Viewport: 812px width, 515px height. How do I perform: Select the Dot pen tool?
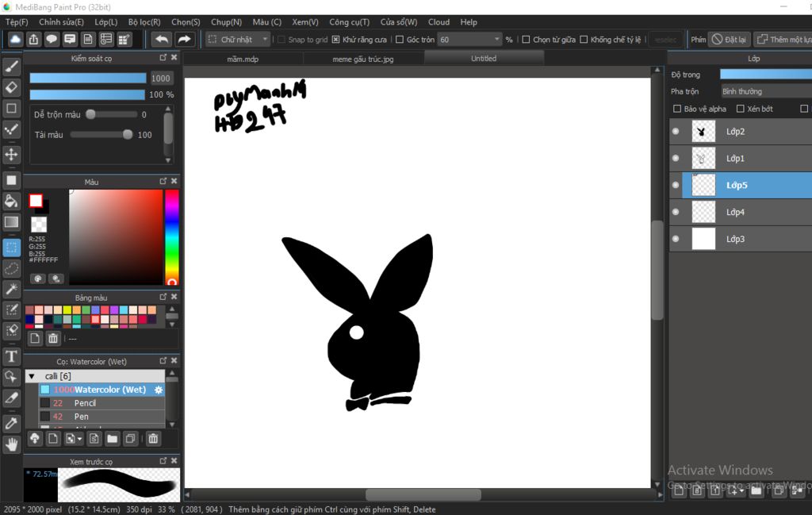[x=11, y=129]
